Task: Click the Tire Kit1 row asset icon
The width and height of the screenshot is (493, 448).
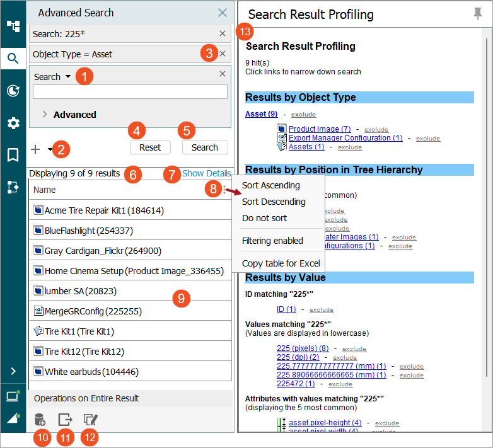Action: pyautogui.click(x=38, y=331)
